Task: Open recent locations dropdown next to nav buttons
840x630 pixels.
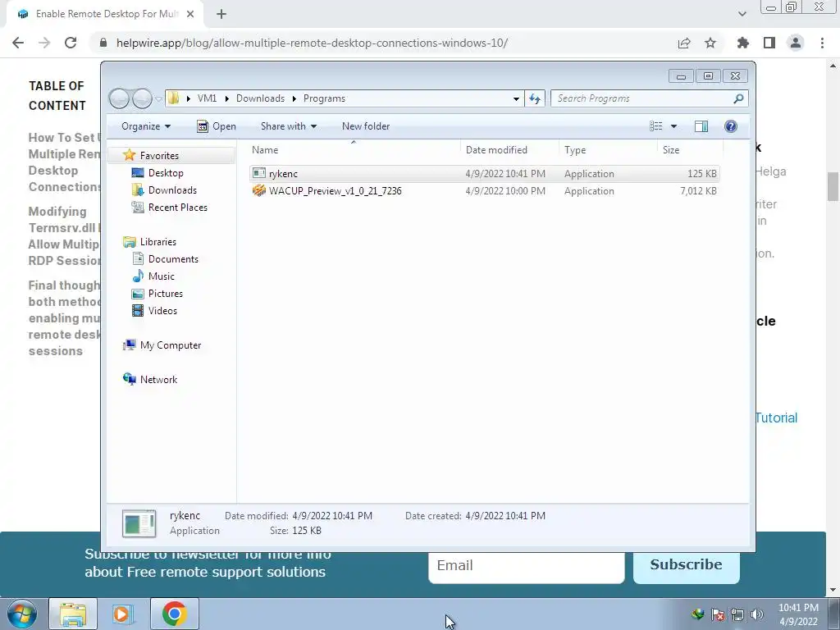Action: [x=158, y=98]
